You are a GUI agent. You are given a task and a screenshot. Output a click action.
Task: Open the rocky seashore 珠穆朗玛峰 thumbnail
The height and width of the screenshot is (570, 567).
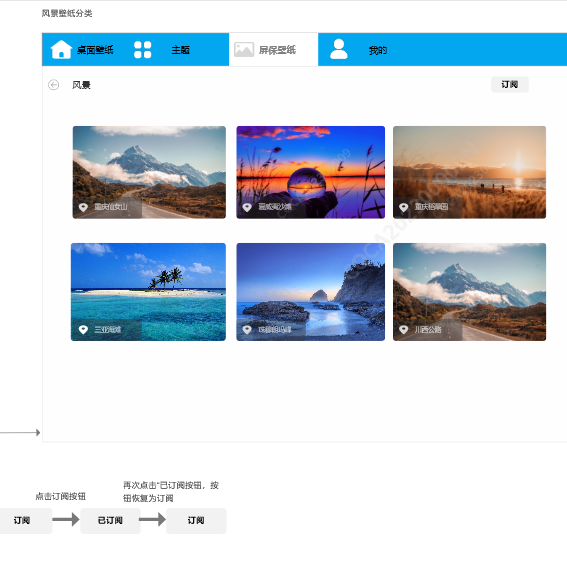point(310,292)
